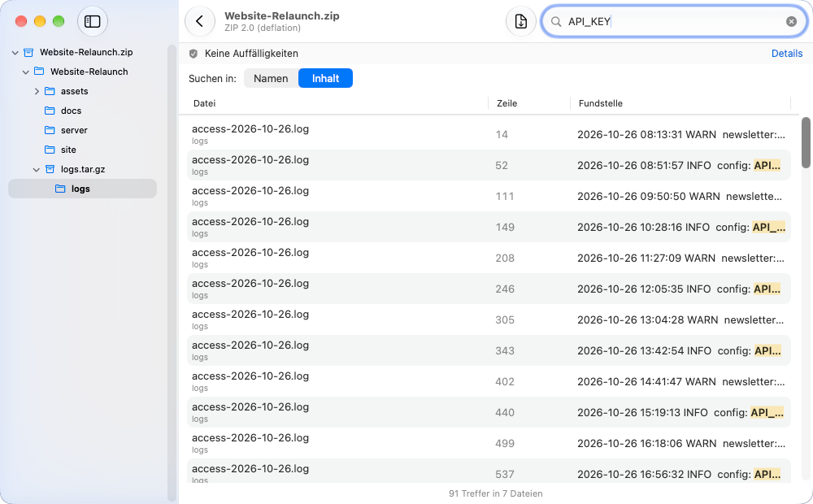This screenshot has height=504, width=813.
Task: Click the results list vertical scrollbar
Action: (x=805, y=142)
